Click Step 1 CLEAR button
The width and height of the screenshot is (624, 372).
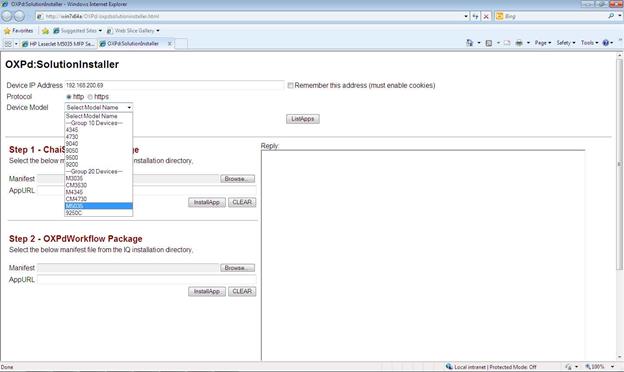[242, 203]
